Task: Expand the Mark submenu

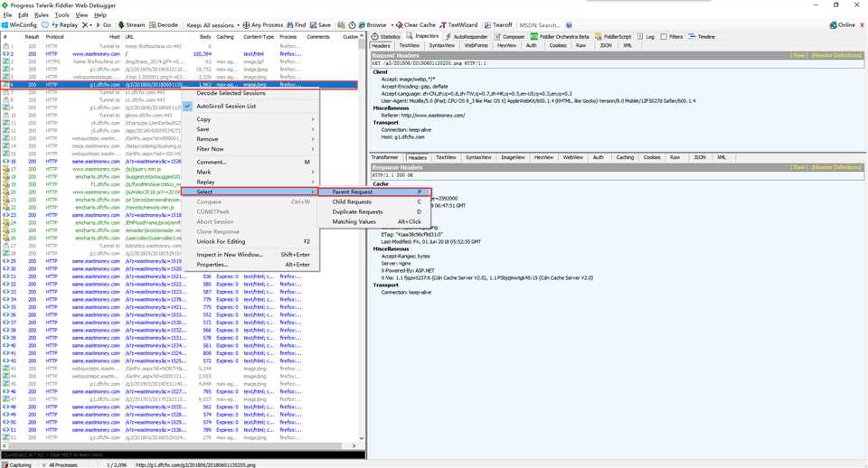Action: pyautogui.click(x=250, y=172)
